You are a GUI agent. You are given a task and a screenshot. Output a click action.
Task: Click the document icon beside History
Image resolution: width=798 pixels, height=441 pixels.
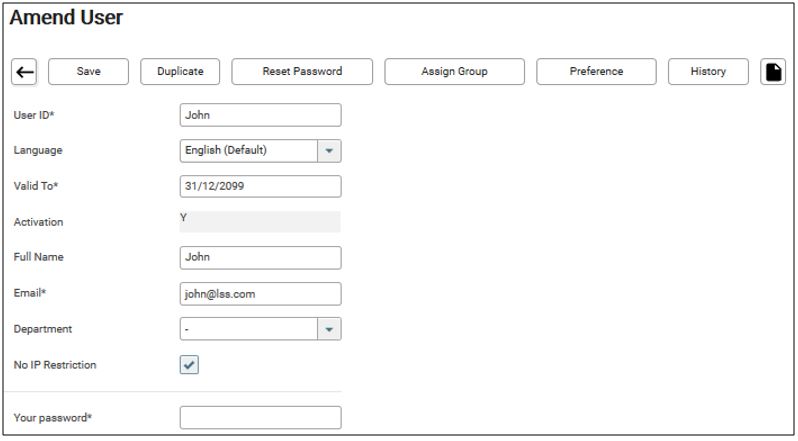tap(773, 72)
